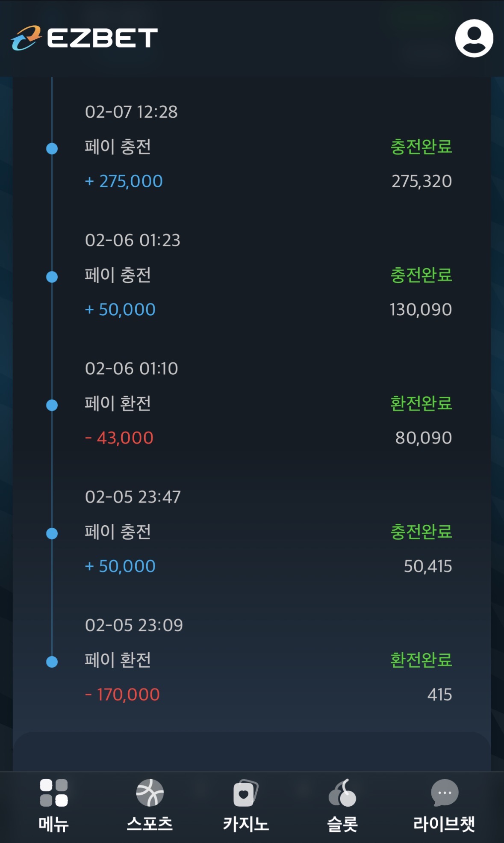The image size is (504, 843).
Task: Tap timeline dot for 02-05 23:09 entry
Action: [x=52, y=662]
